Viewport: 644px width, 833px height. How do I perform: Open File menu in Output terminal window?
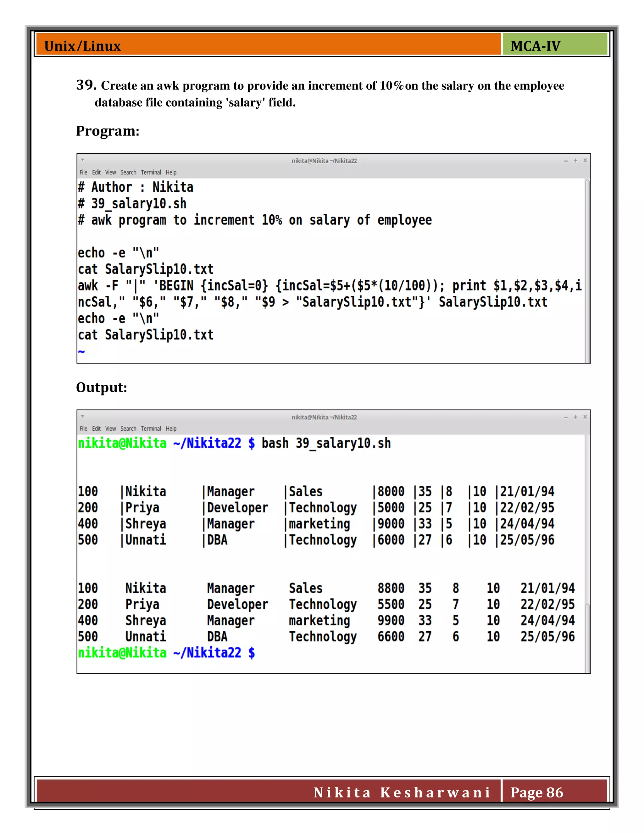point(83,429)
